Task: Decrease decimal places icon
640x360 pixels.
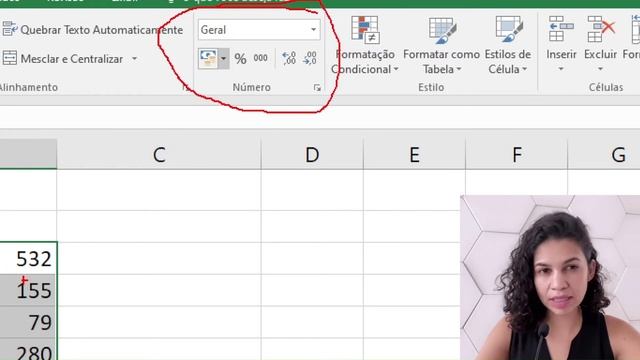Action: (x=309, y=58)
